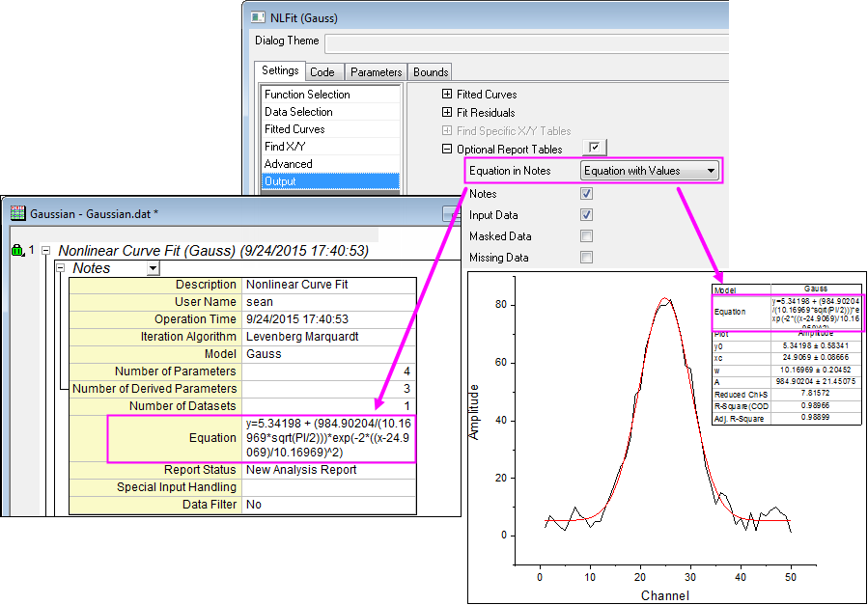Enable the Missing Data checkbox
Screen dimensions: 868x605
(x=586, y=258)
